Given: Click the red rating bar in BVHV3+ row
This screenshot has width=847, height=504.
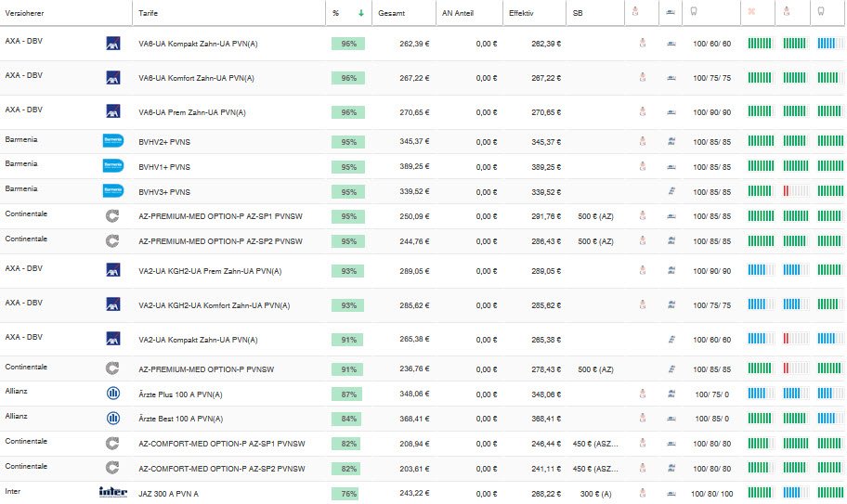Looking at the screenshot, I should click(x=794, y=191).
